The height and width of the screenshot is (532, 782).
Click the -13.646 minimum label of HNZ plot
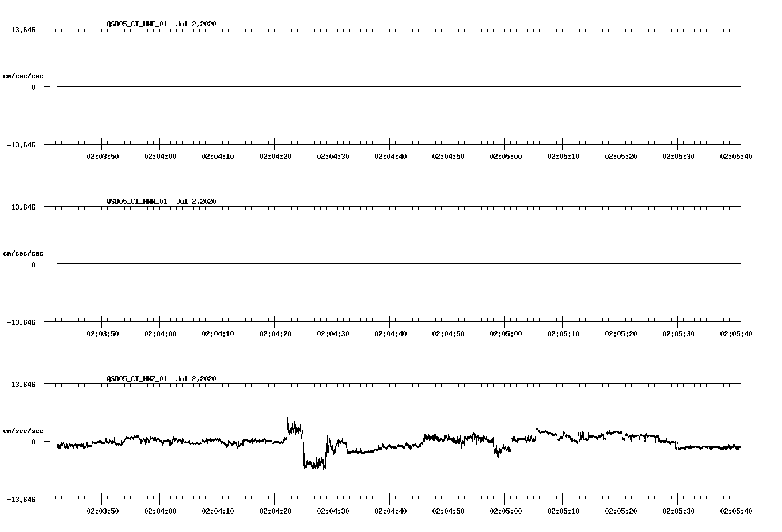pos(21,500)
